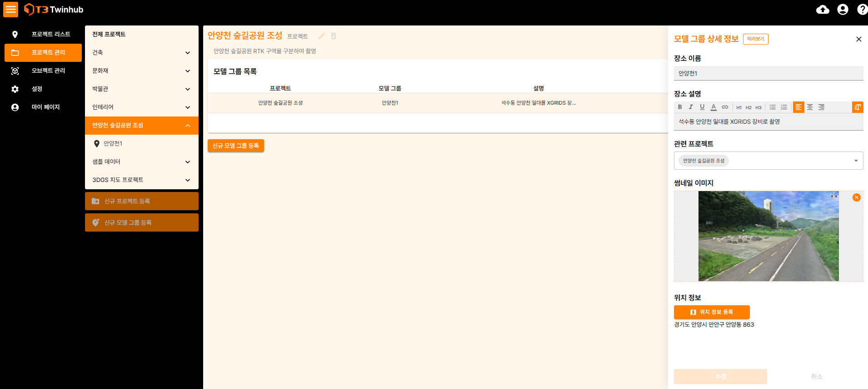
Task: Edit the project title with pencil icon
Action: [322, 36]
